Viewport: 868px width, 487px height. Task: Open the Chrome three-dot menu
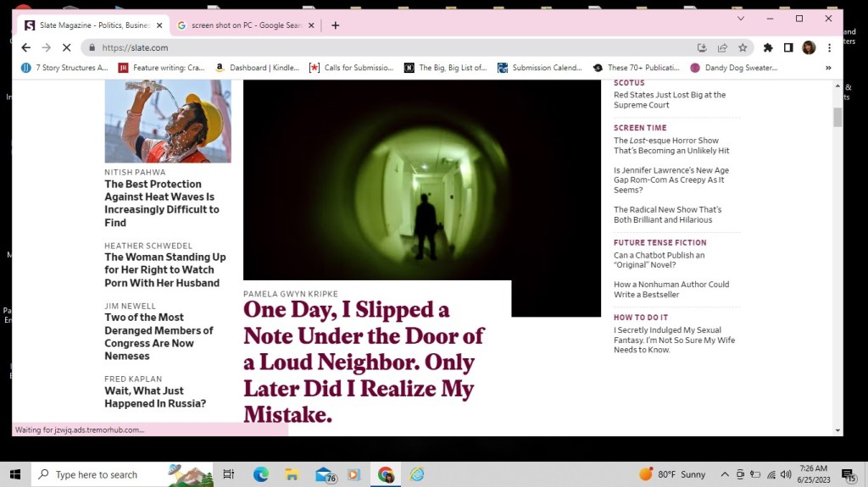point(829,47)
